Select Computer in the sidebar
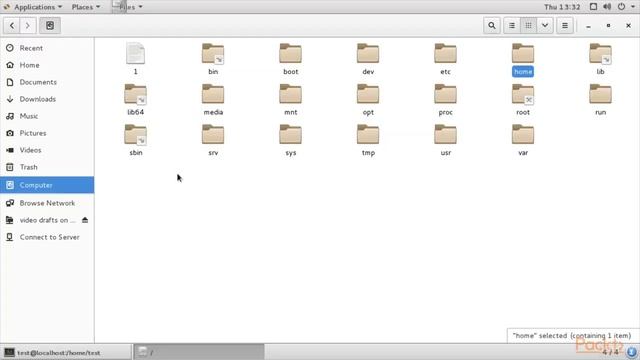This screenshot has height=360, width=640. [47, 185]
